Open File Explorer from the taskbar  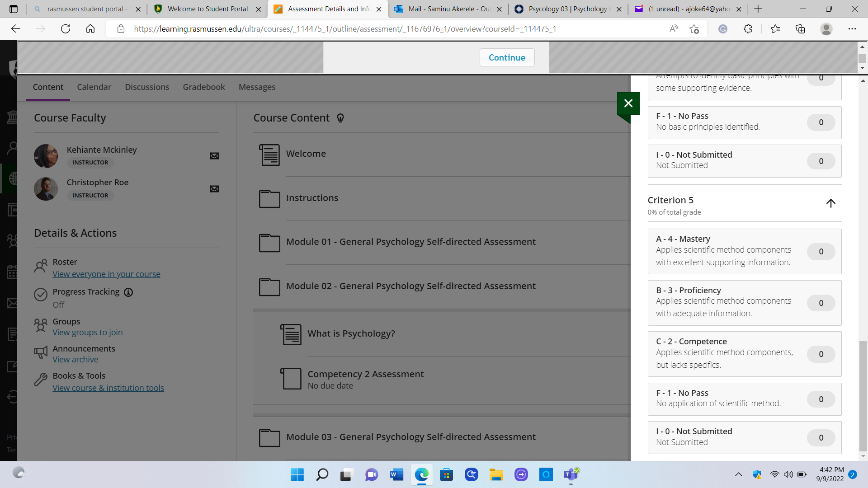pos(496,475)
